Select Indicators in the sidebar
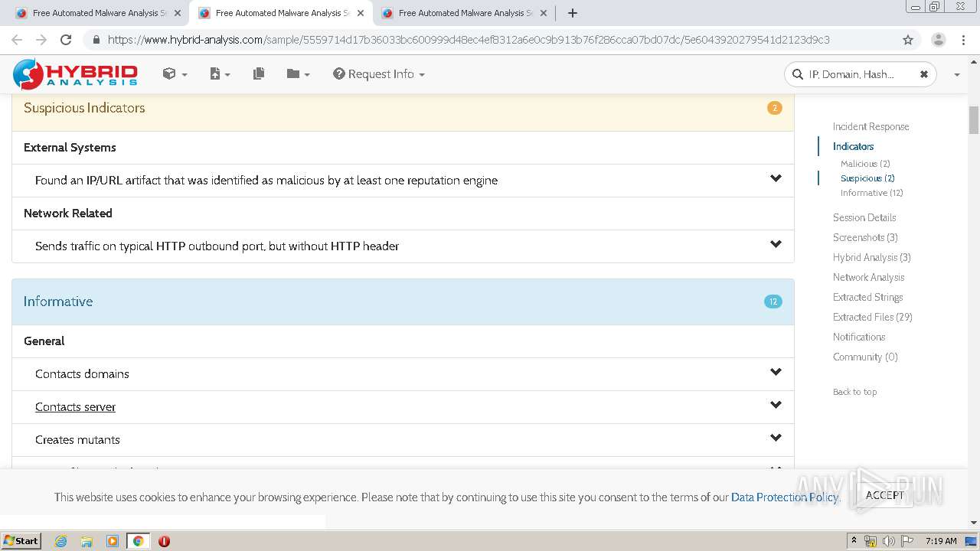This screenshot has width=980, height=551. click(x=853, y=146)
